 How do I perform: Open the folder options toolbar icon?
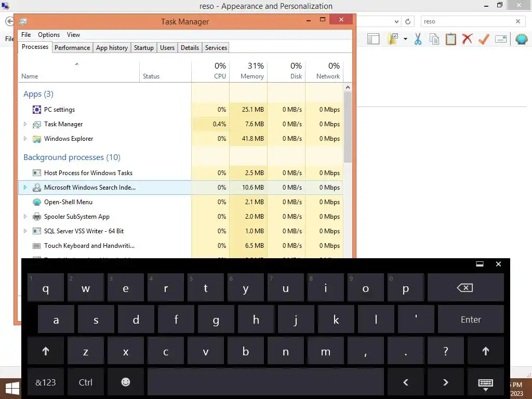pyautogui.click(x=393, y=39)
